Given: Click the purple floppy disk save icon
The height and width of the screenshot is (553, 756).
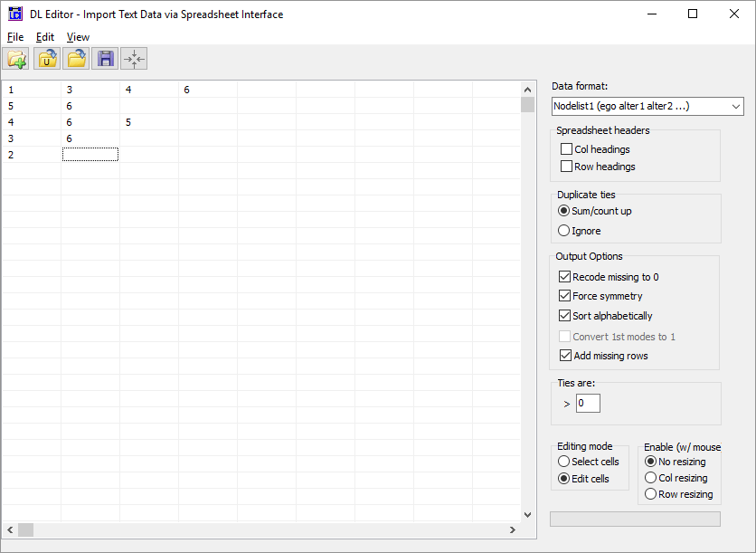Looking at the screenshot, I should tap(105, 60).
